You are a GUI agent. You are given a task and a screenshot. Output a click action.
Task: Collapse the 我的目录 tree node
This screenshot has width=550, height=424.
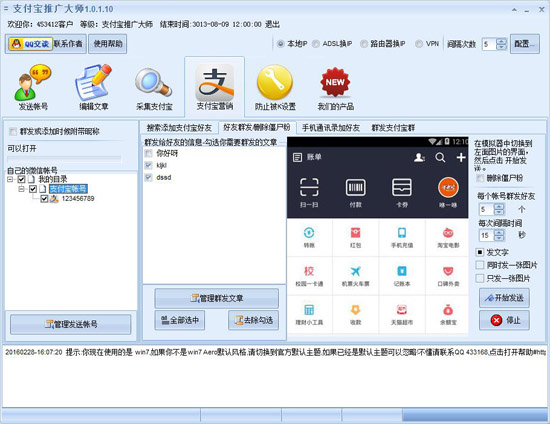coord(10,179)
